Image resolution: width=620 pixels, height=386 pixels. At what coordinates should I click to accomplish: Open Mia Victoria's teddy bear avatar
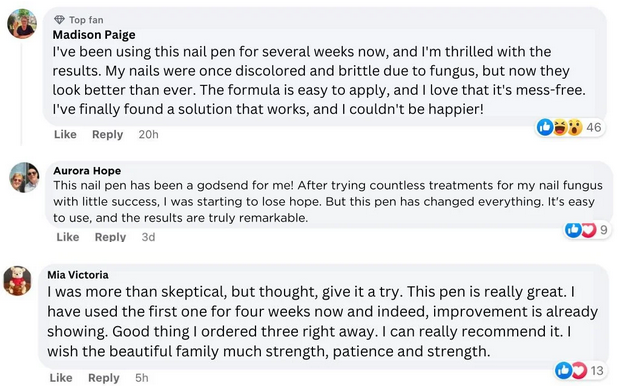17,281
